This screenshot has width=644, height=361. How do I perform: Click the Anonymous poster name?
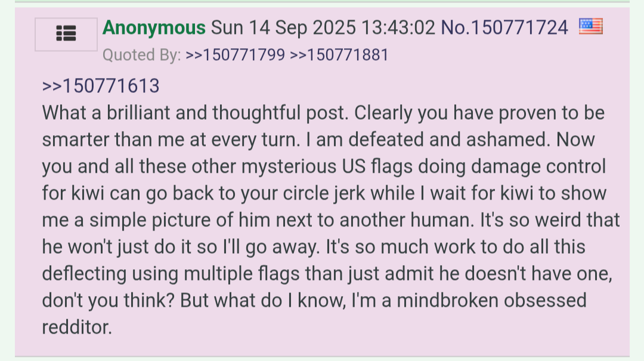coord(154,28)
